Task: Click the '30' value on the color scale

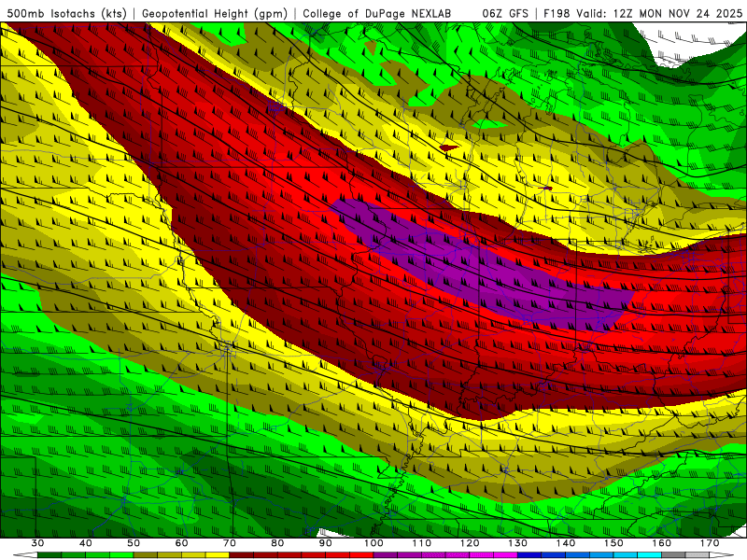Action: coord(37,543)
